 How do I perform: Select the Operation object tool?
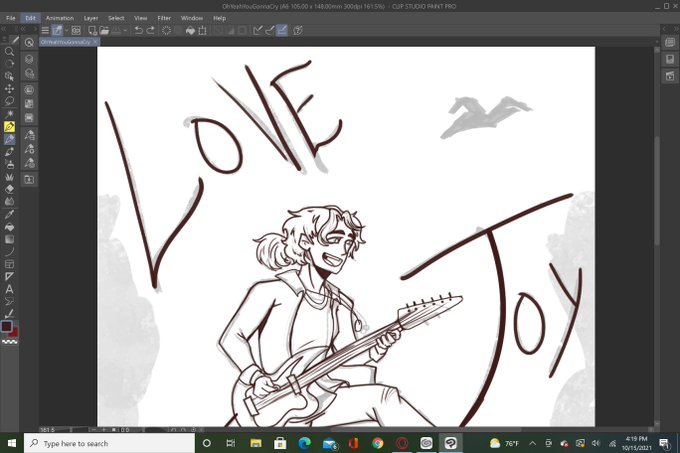9,76
